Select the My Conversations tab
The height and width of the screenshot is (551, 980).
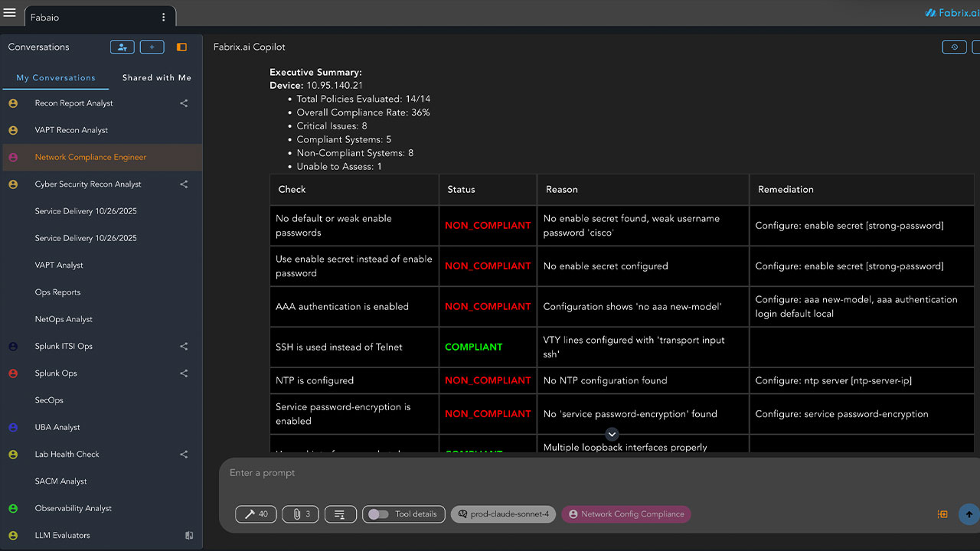pos(56,78)
